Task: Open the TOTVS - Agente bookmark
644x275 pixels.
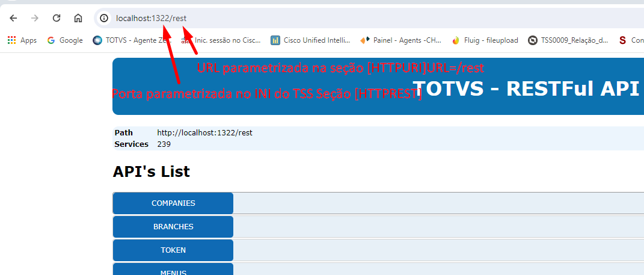Action: (132, 40)
